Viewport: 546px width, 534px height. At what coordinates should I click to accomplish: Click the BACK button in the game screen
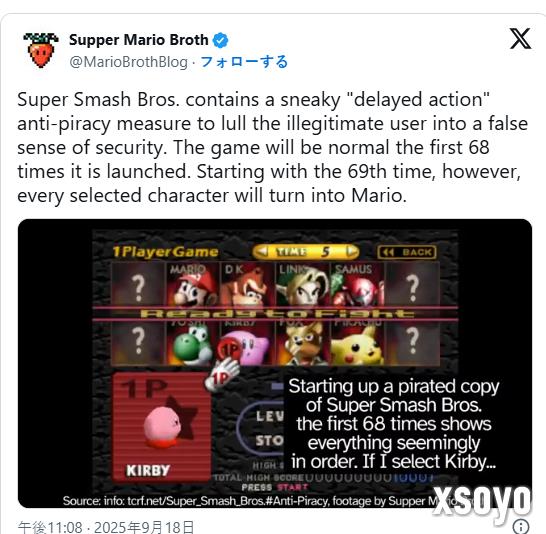[407, 252]
